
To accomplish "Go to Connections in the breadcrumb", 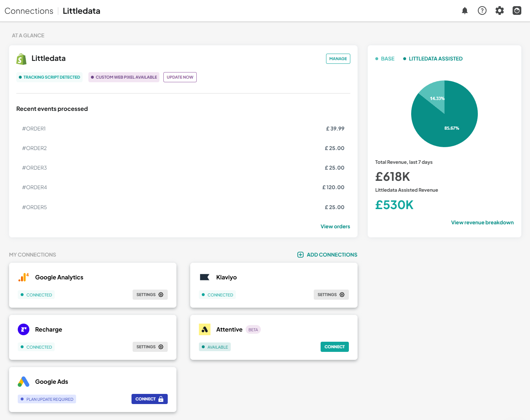I will point(29,11).
